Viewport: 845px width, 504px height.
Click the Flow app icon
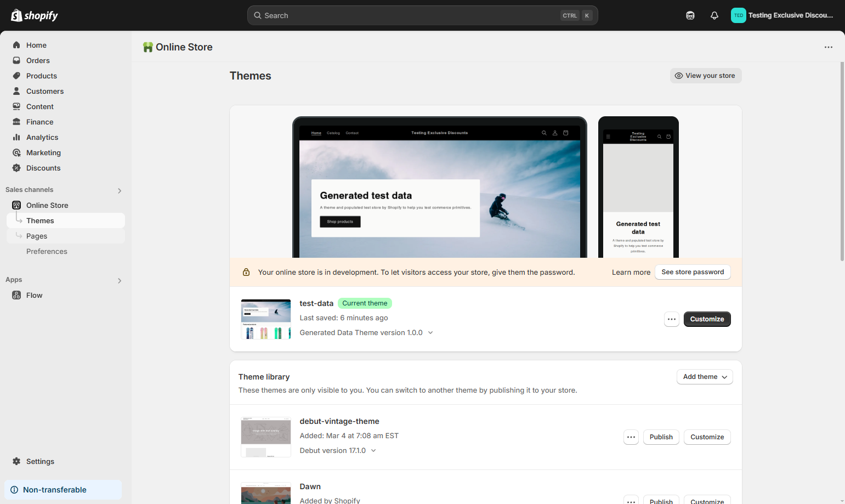click(x=16, y=295)
